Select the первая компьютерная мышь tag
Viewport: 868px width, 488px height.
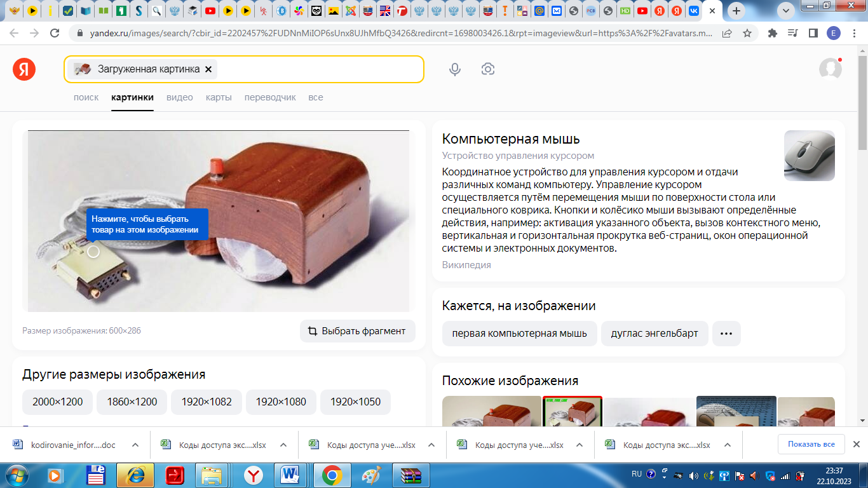tap(519, 334)
